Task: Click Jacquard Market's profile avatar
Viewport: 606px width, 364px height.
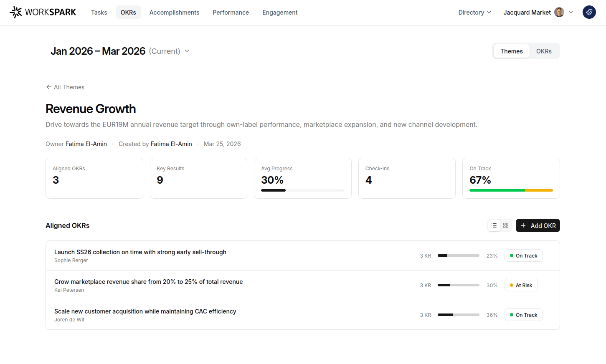Action: click(x=559, y=12)
